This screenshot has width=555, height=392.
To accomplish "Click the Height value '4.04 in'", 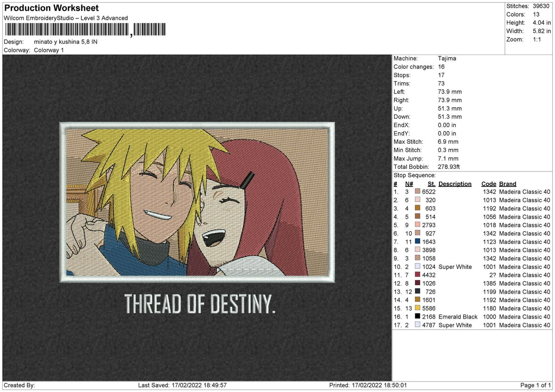I will tap(542, 23).
